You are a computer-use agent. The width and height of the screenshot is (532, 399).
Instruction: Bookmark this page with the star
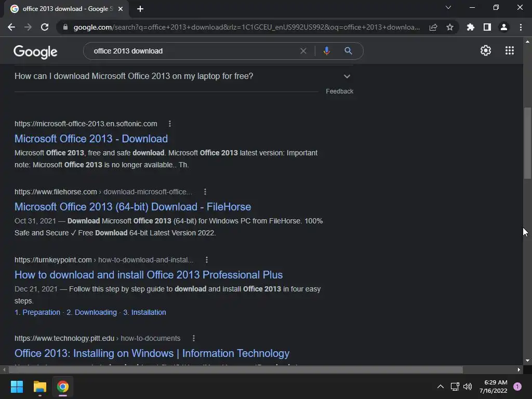pyautogui.click(x=450, y=27)
